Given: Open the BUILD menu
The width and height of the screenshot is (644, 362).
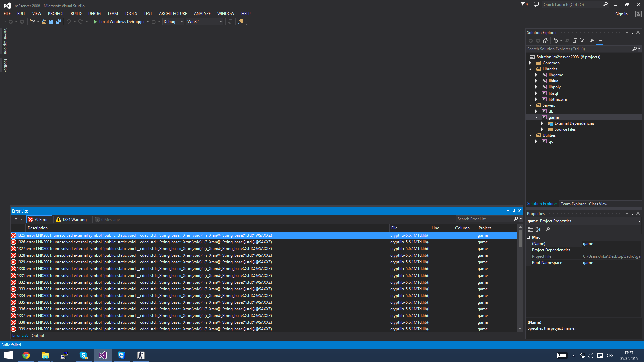Looking at the screenshot, I should (x=76, y=14).
